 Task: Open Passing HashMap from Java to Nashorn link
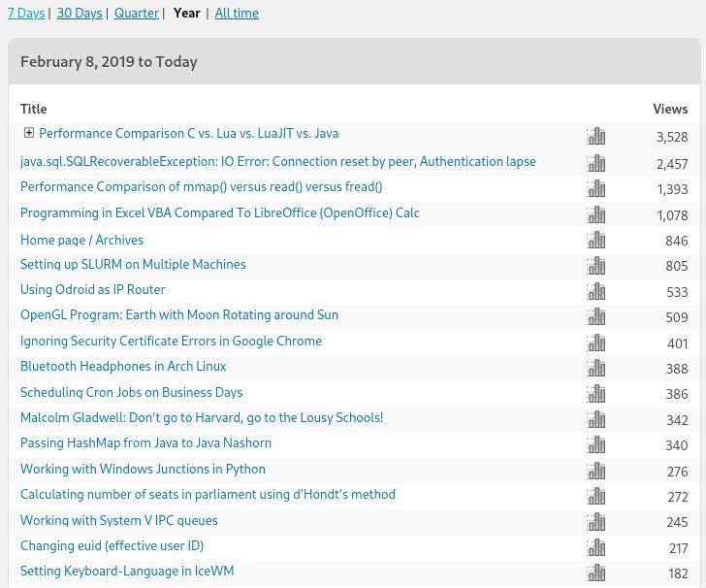[145, 443]
